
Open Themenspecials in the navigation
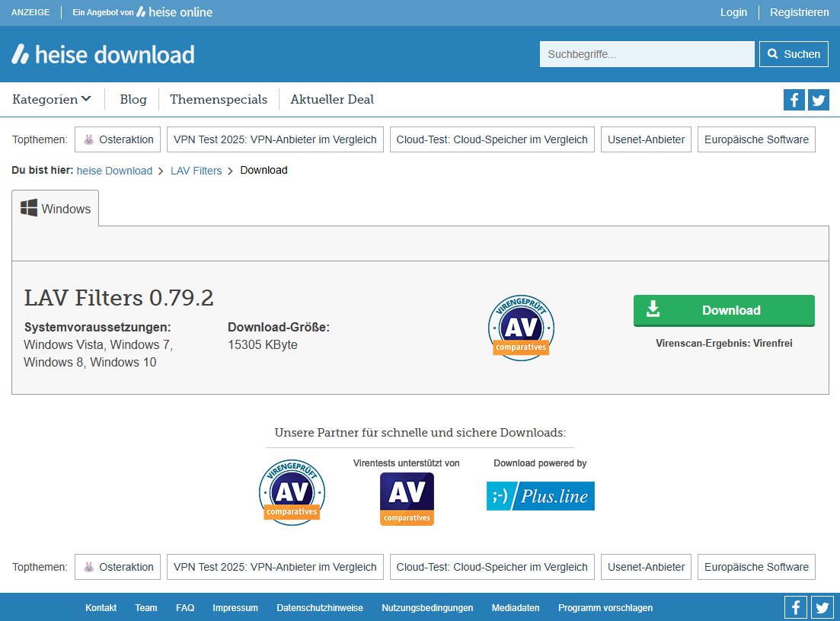pos(219,99)
